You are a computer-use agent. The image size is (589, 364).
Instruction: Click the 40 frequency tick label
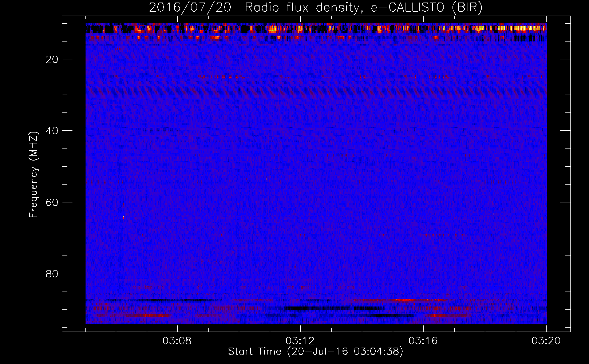(52, 131)
